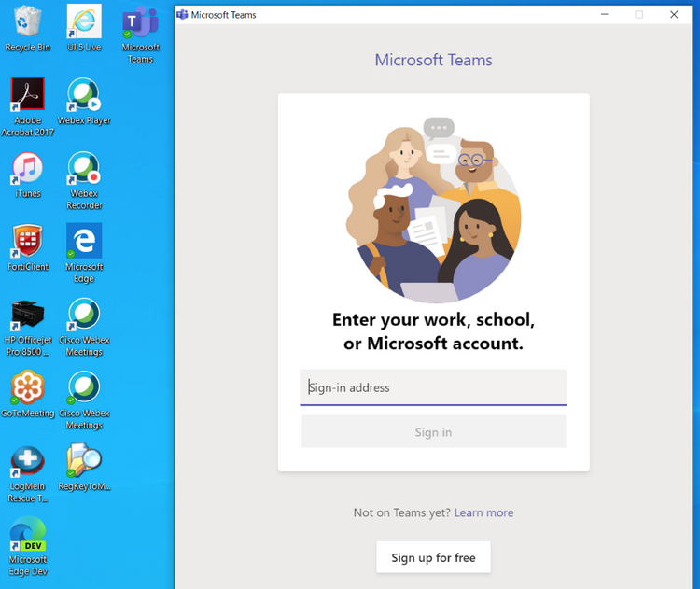The height and width of the screenshot is (589, 700).
Task: Click the Sign-in address field
Action: [x=433, y=387]
